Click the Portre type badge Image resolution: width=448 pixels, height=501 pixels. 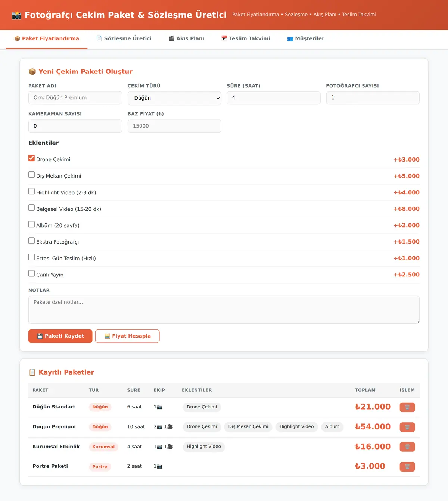pyautogui.click(x=100, y=467)
